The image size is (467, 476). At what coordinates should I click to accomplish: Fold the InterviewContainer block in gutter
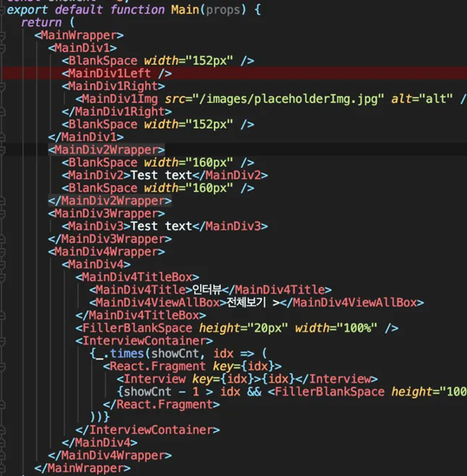3,341
